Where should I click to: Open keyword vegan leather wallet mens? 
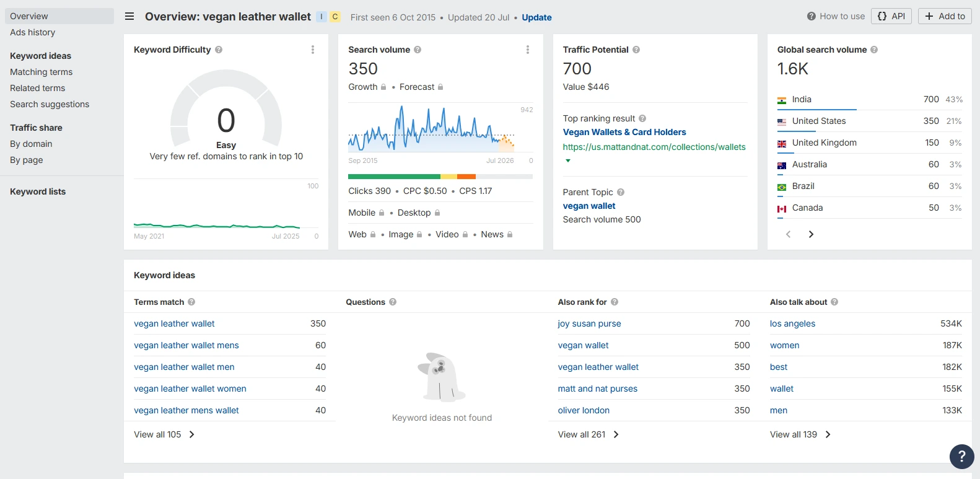pyautogui.click(x=186, y=345)
